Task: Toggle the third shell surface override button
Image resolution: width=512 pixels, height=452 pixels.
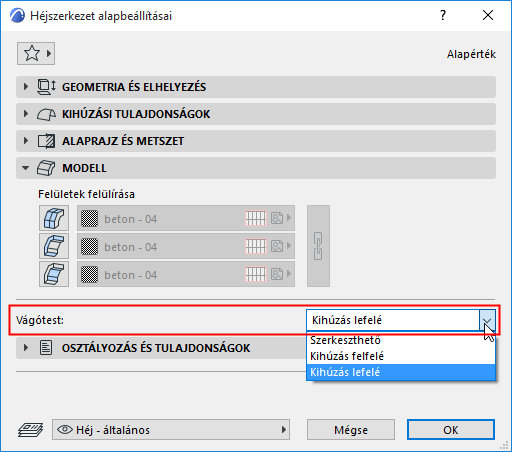Action: pyautogui.click(x=54, y=274)
